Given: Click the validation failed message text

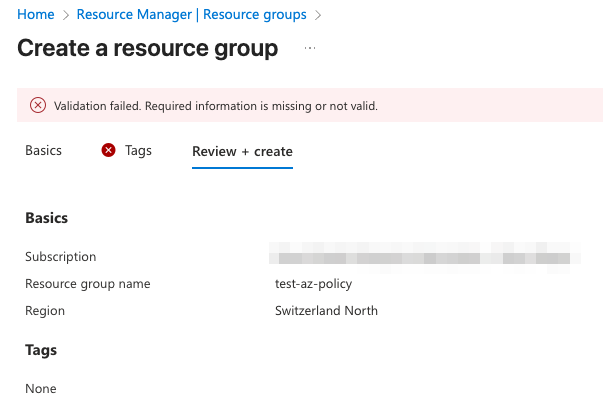Looking at the screenshot, I should click(x=215, y=105).
